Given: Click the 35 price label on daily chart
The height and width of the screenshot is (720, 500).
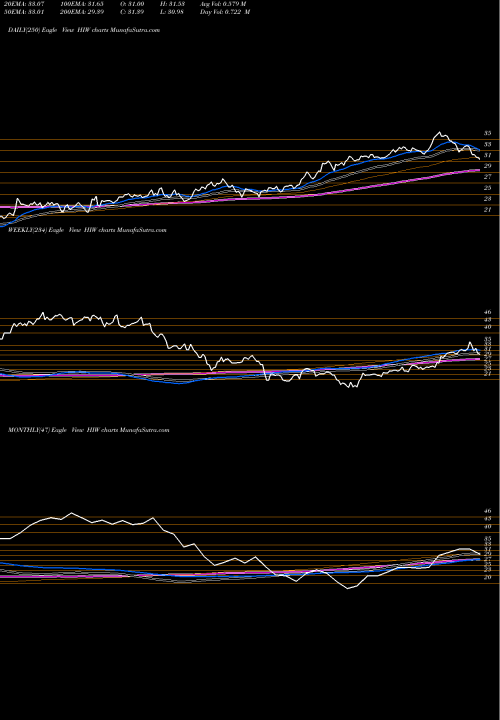Looking at the screenshot, I should coord(488,133).
